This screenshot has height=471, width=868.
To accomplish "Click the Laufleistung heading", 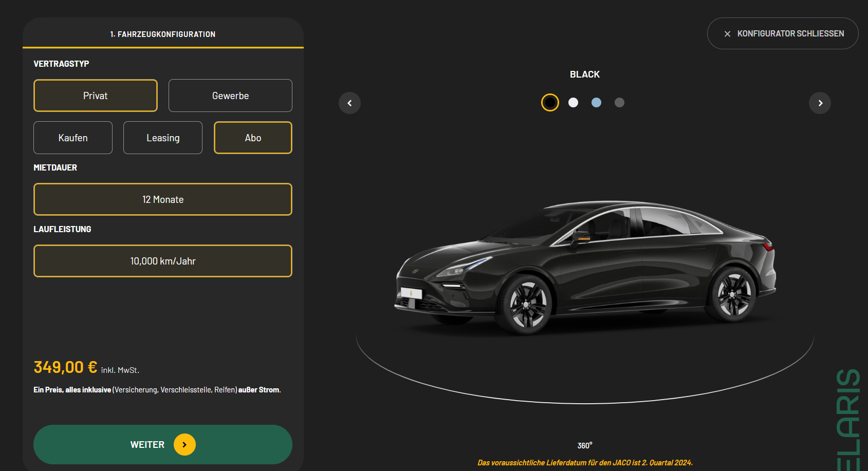I will tap(62, 229).
